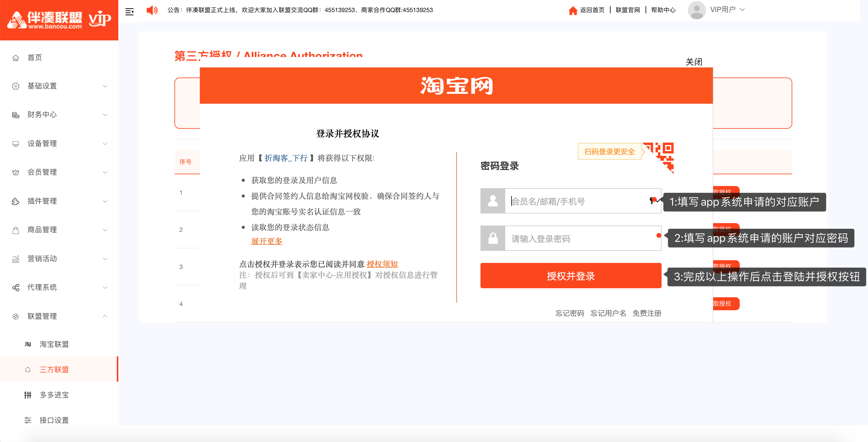
Task: Expand 代理系统 chevron
Action: tap(105, 288)
